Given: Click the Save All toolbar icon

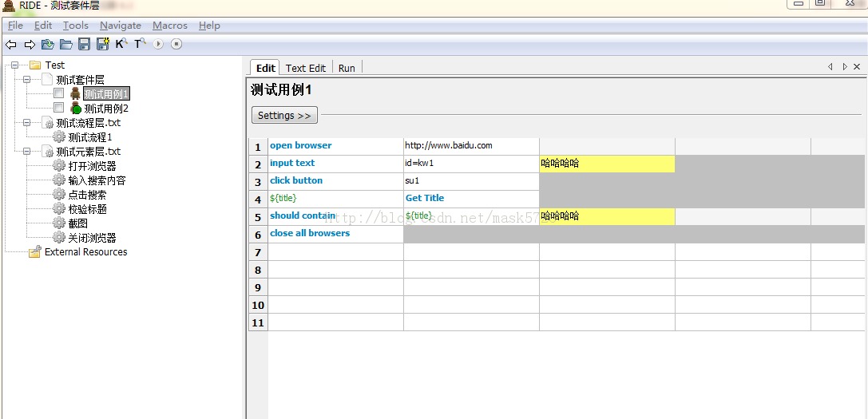Looking at the screenshot, I should (x=103, y=44).
